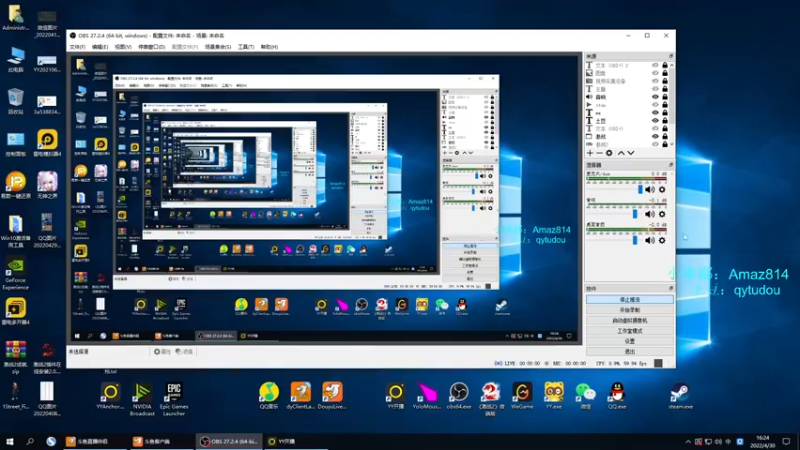Open the Epic Games Launcher desktop icon
This screenshot has width=800, height=450.
click(174, 399)
